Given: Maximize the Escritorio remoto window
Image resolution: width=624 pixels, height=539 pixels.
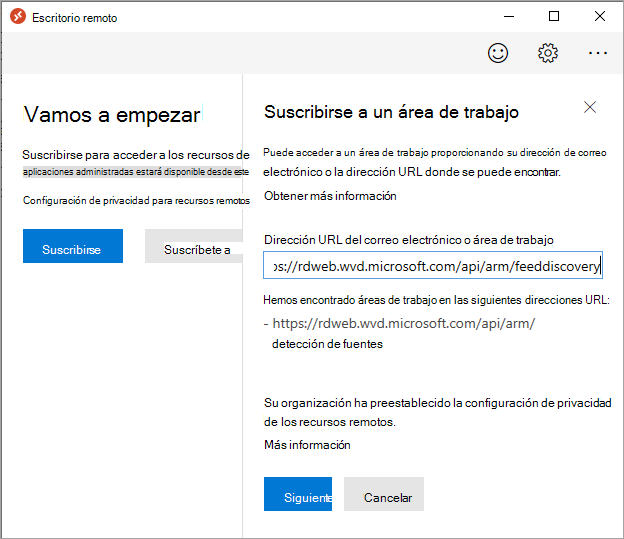Looking at the screenshot, I should pyautogui.click(x=554, y=16).
